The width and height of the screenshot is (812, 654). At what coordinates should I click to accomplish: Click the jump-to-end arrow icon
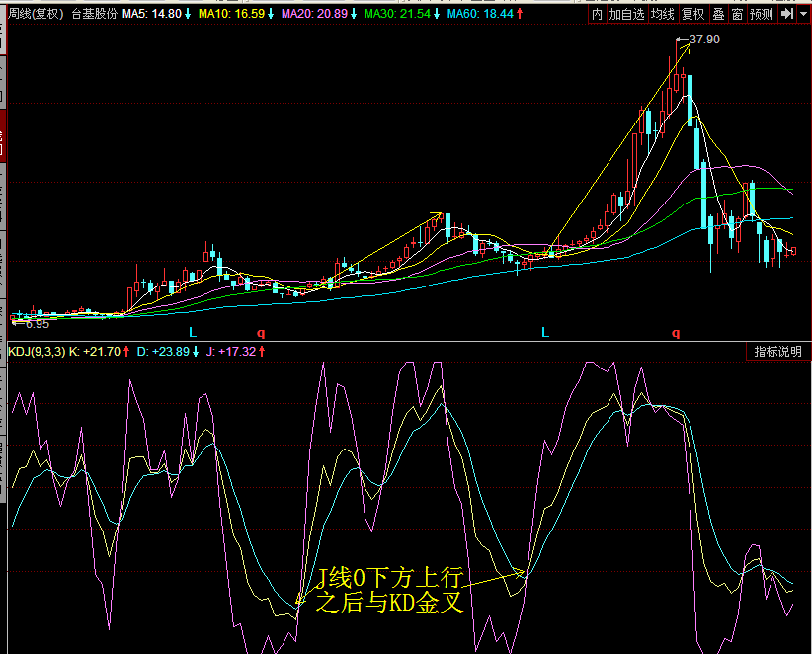(x=787, y=15)
